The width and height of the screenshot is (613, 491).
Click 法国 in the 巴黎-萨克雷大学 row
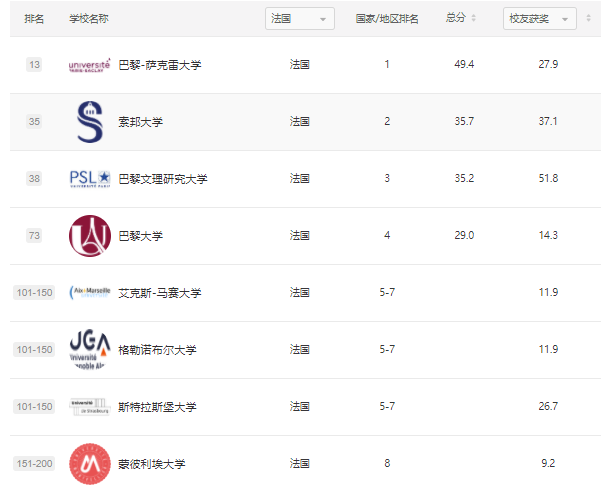tap(299, 65)
